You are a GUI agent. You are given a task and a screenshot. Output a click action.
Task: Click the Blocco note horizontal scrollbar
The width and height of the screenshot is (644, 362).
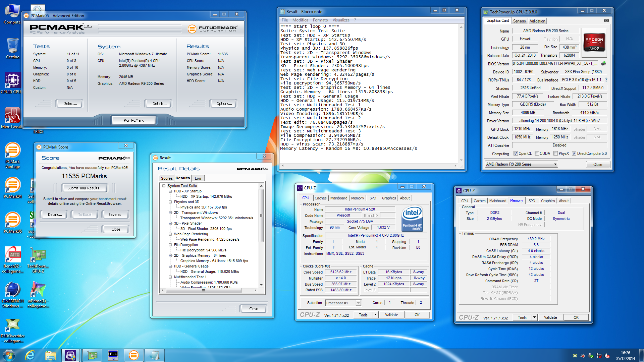point(369,166)
